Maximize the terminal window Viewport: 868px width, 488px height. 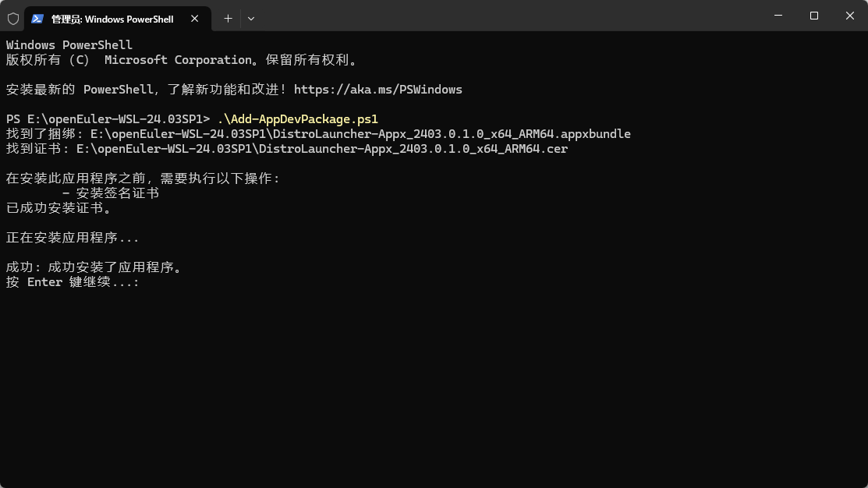pos(813,16)
